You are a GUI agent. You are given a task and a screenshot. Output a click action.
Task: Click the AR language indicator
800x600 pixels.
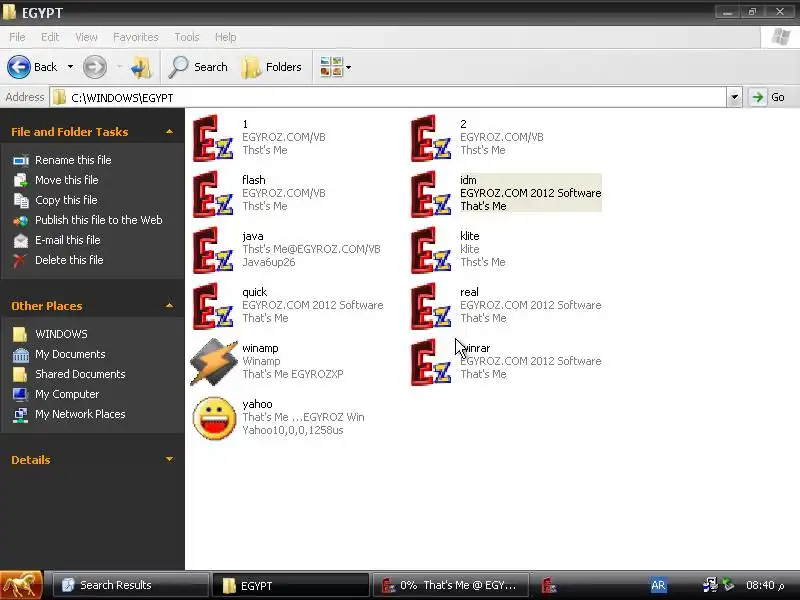pyautogui.click(x=658, y=585)
